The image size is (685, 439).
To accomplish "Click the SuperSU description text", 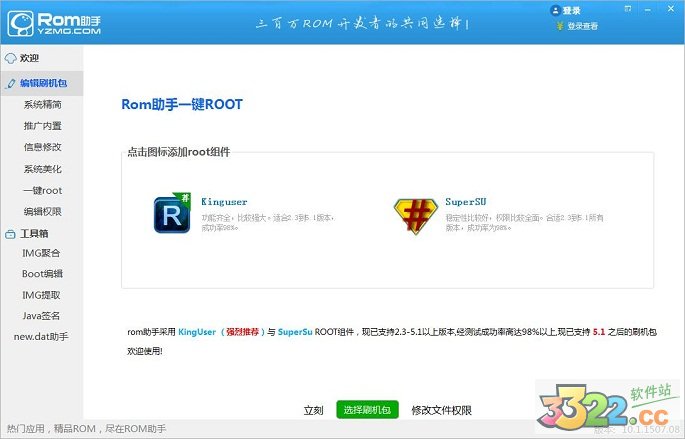I will [x=524, y=222].
